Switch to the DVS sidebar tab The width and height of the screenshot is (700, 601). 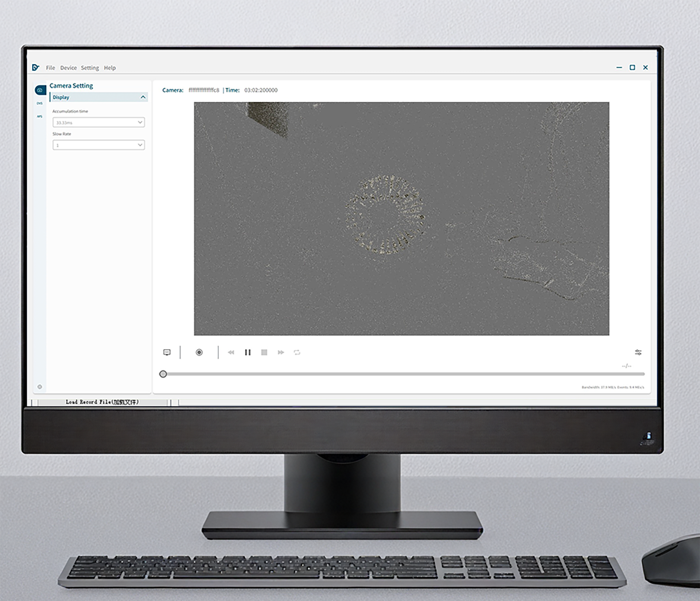click(x=39, y=104)
